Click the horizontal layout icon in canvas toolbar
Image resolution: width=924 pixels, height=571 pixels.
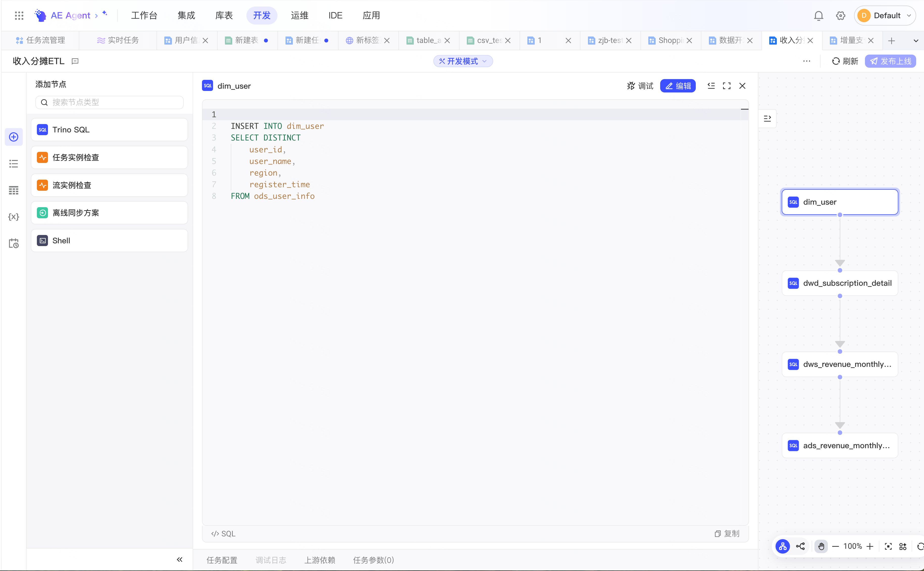click(x=800, y=546)
